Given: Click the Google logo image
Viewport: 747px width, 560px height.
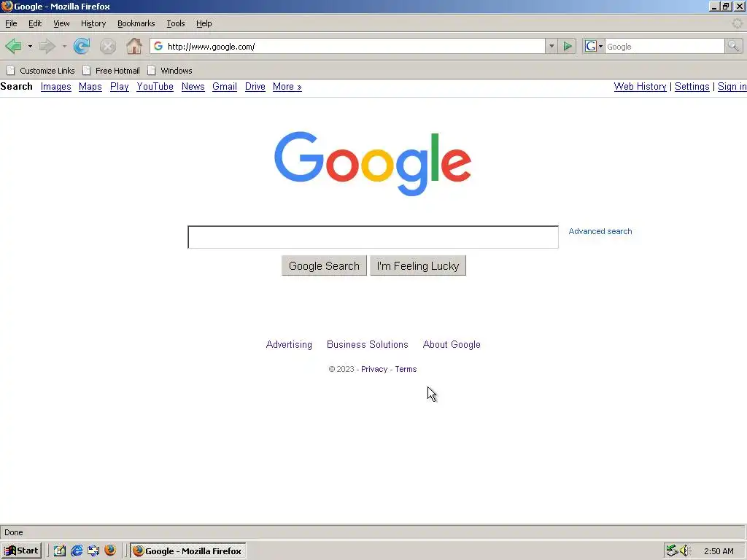Looking at the screenshot, I should point(373,163).
